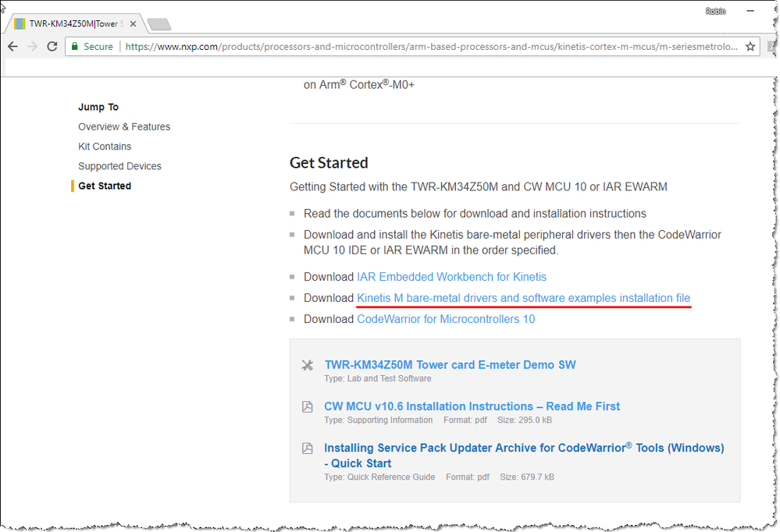Download IAR Embedded Workbench for Kinetis
The height and width of the screenshot is (532, 780).
coord(451,276)
